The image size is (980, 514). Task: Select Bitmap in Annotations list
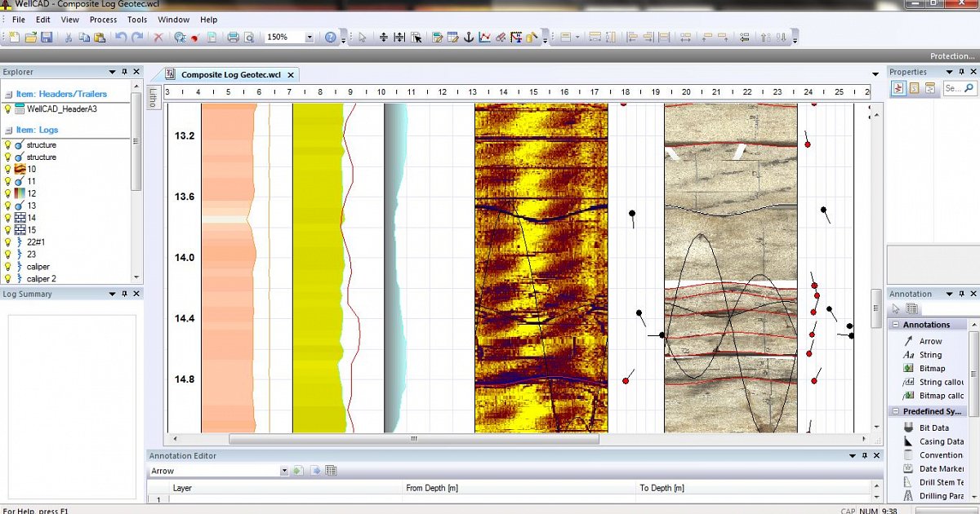932,369
